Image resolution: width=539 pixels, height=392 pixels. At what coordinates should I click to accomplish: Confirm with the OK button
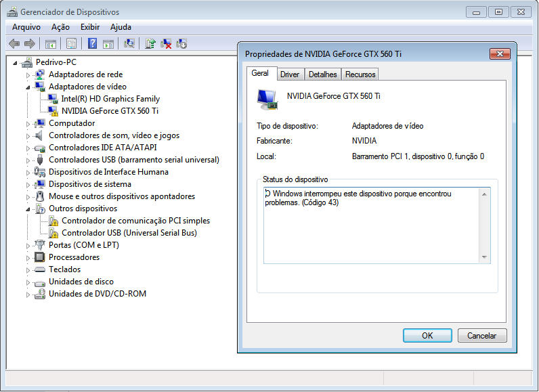[x=427, y=335]
